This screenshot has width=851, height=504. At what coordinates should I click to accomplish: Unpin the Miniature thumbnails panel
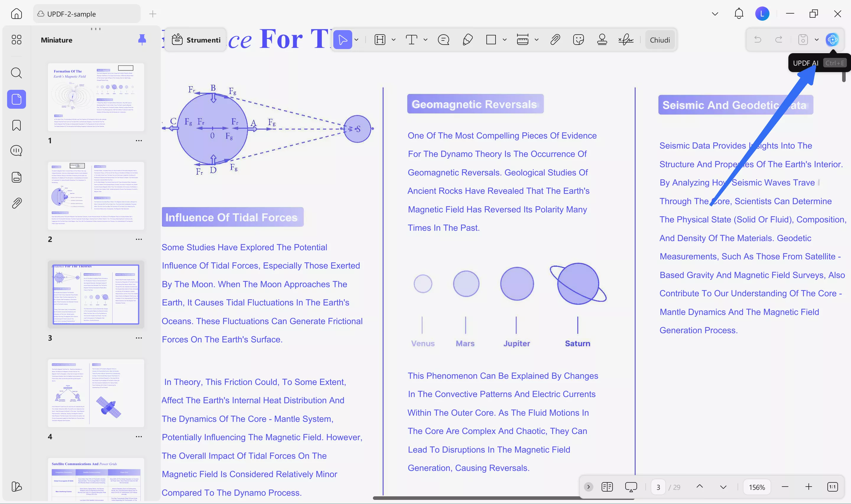pyautogui.click(x=142, y=40)
